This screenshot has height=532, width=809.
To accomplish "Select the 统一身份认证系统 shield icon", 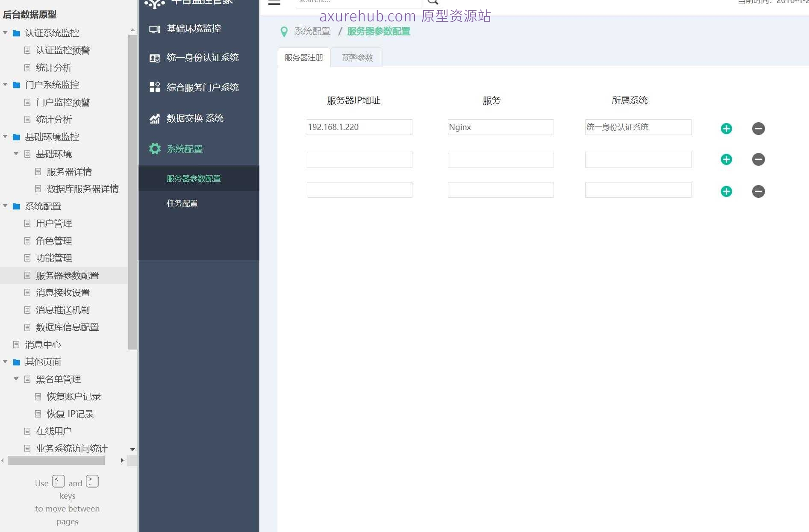I will pyautogui.click(x=155, y=58).
